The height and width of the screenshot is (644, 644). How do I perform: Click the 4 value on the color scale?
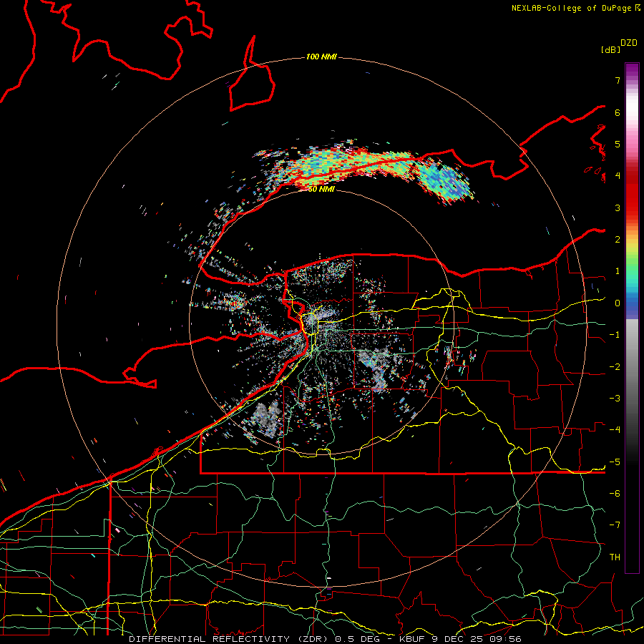pyautogui.click(x=618, y=176)
